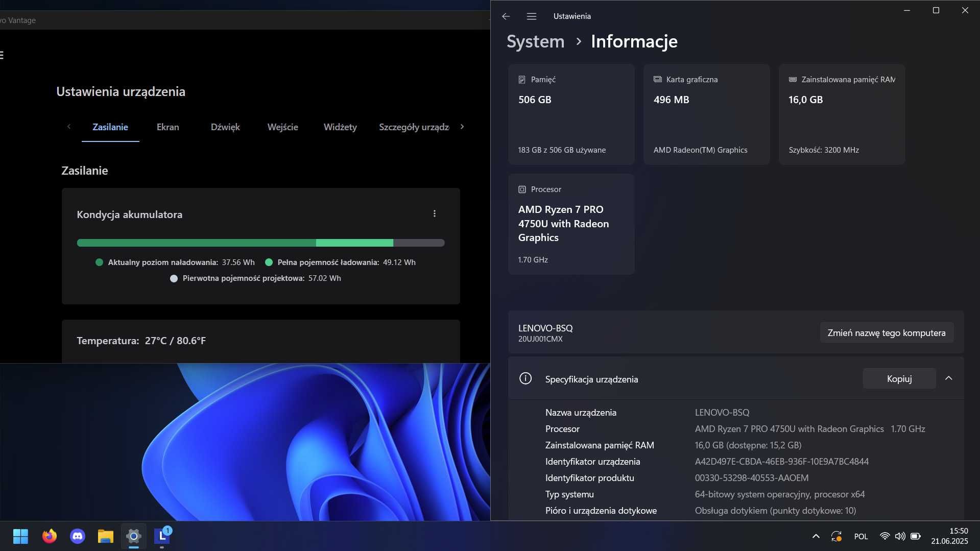The width and height of the screenshot is (980, 551).
Task: Click model number 20UJ001CMX
Action: tap(540, 339)
